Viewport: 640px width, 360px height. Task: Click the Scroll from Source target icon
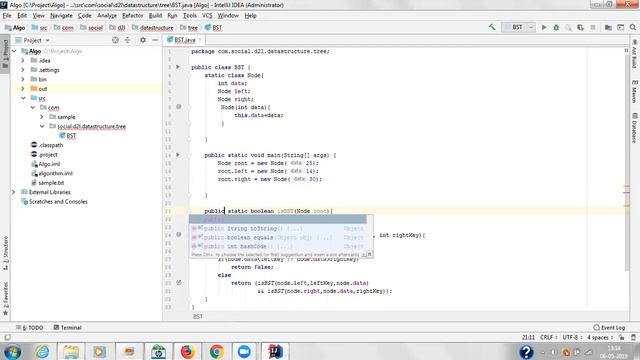[115, 40]
